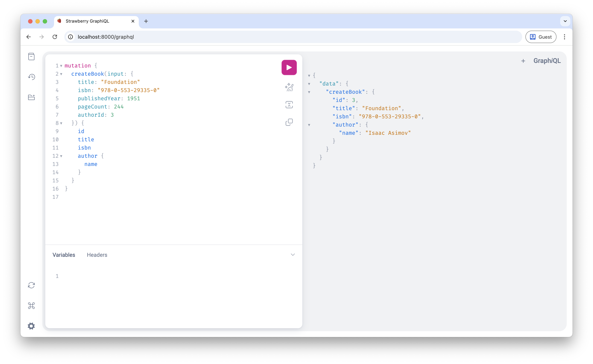Open the GraphiQL Explorer plugin
The height and width of the screenshot is (364, 593).
click(x=31, y=97)
